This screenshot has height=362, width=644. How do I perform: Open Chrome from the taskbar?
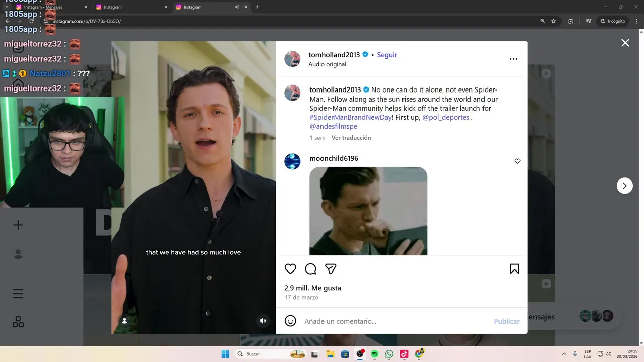[x=419, y=354]
